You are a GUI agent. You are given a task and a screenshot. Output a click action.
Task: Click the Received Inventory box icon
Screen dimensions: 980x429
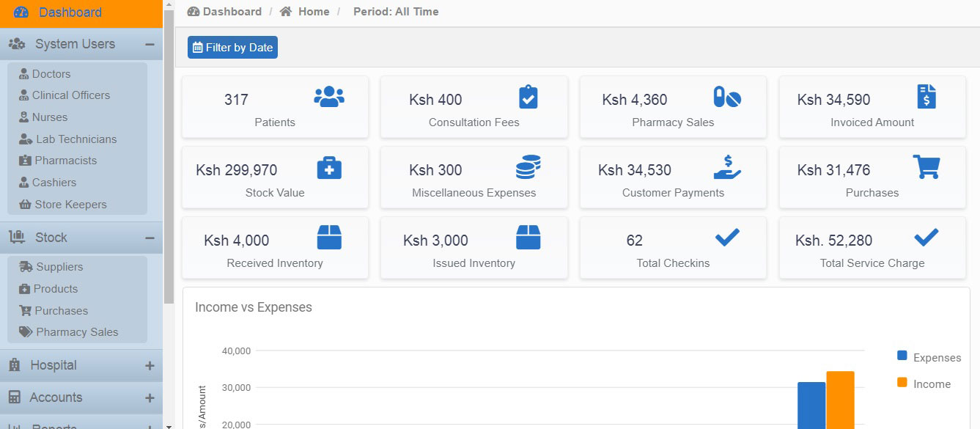(x=329, y=238)
